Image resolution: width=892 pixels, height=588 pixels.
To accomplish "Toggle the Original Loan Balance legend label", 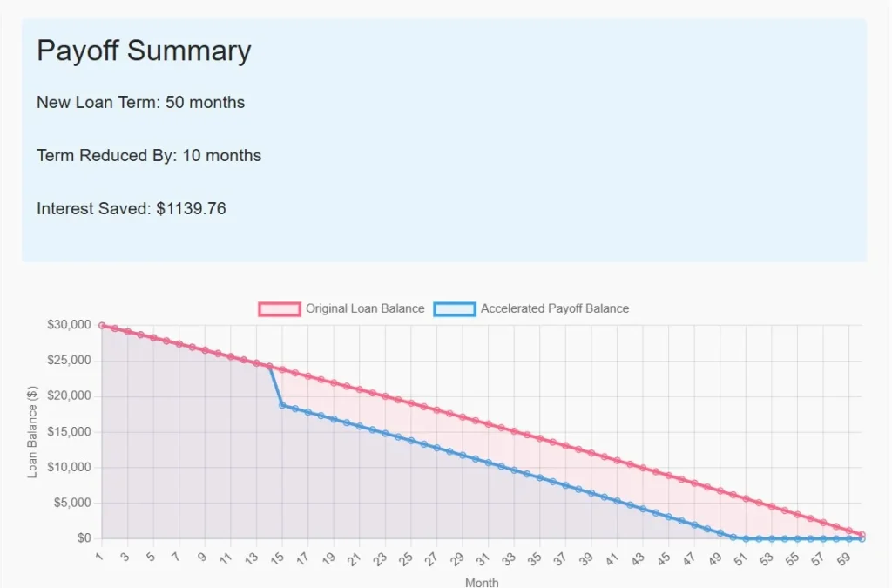I will (365, 308).
